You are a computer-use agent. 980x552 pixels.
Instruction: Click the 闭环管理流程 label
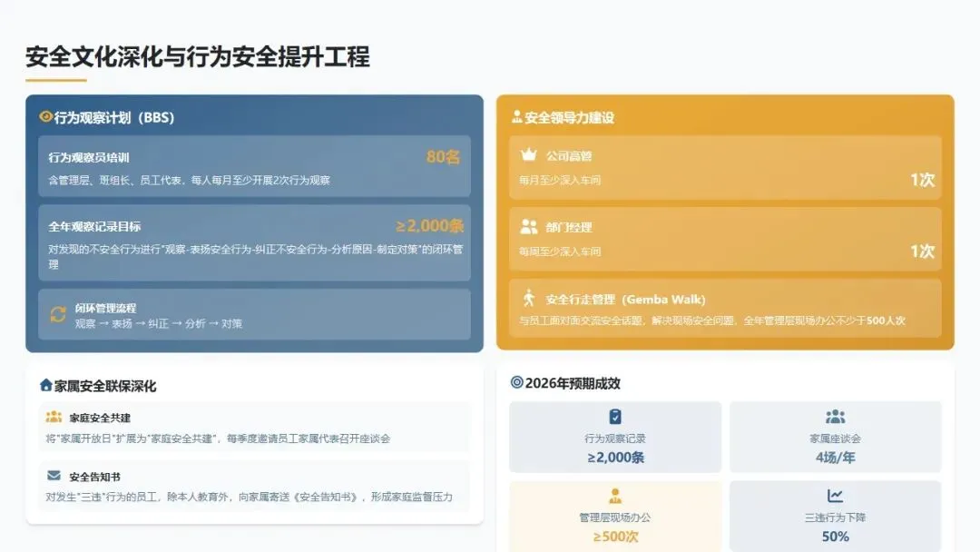105,308
